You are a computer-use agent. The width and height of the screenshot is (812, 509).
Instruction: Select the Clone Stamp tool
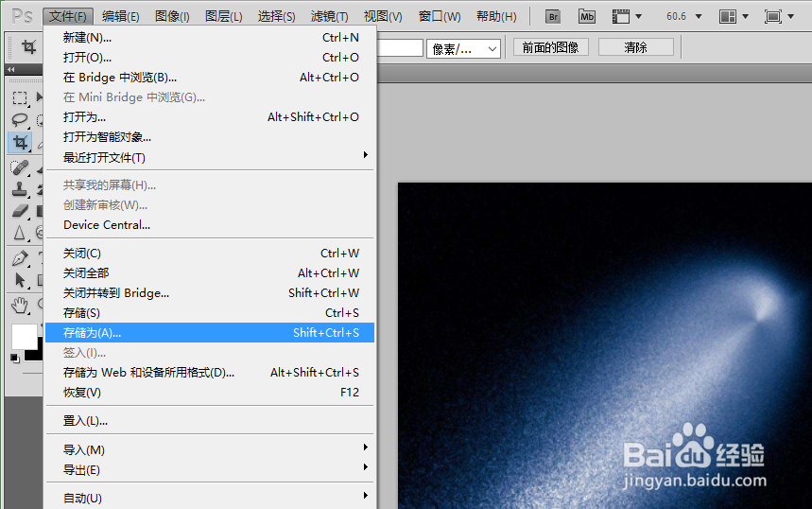[20, 189]
